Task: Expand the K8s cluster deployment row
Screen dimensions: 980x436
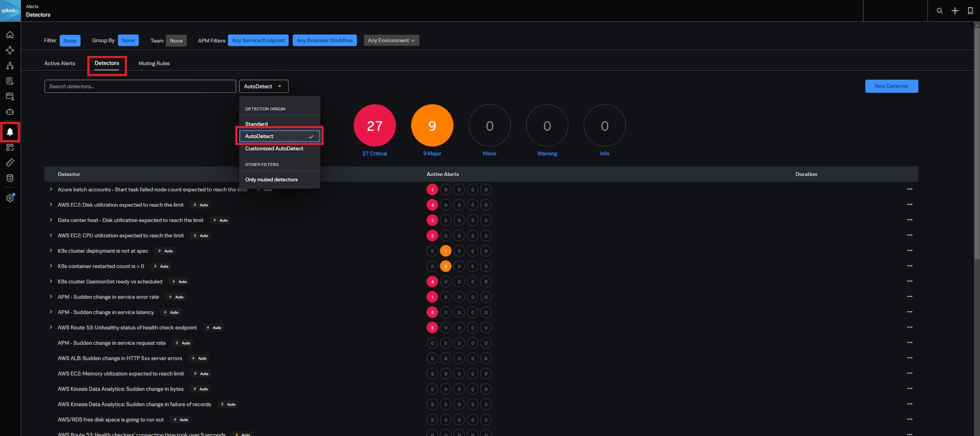Action: click(51, 251)
